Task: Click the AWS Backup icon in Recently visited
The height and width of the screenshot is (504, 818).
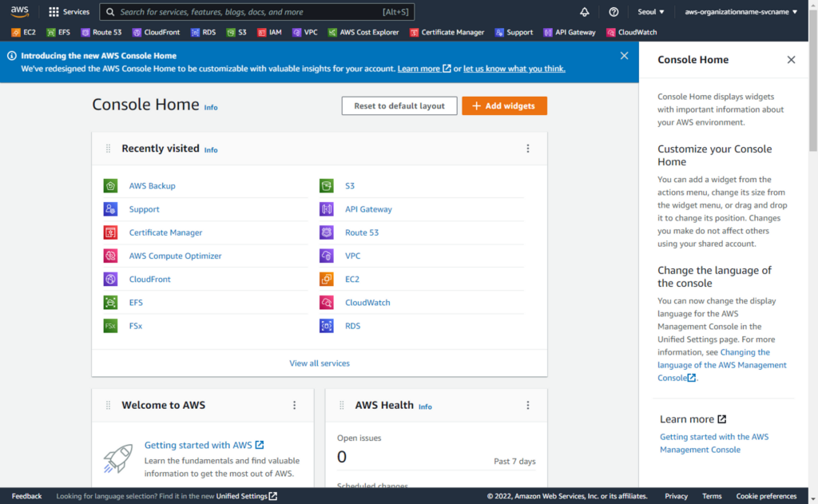Action: (110, 186)
